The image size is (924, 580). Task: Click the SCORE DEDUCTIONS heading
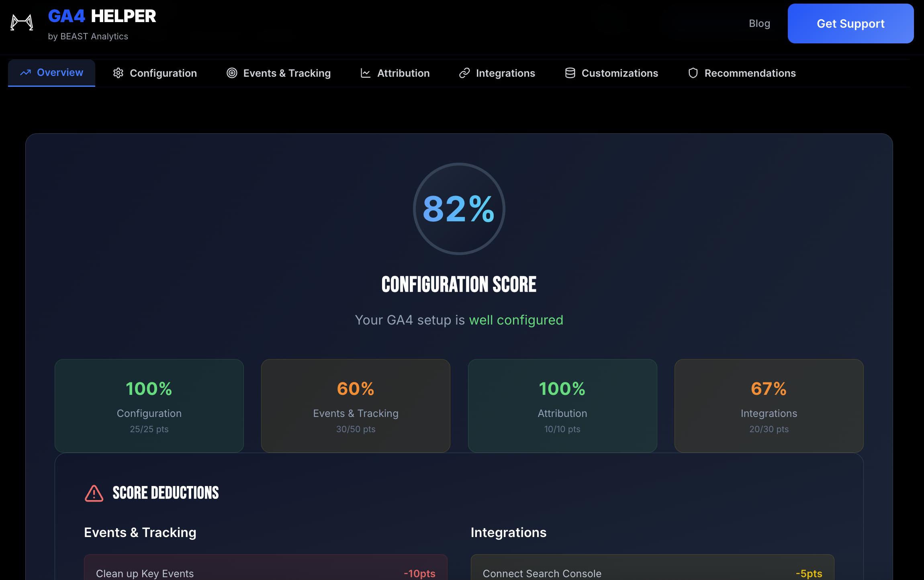[x=166, y=493]
